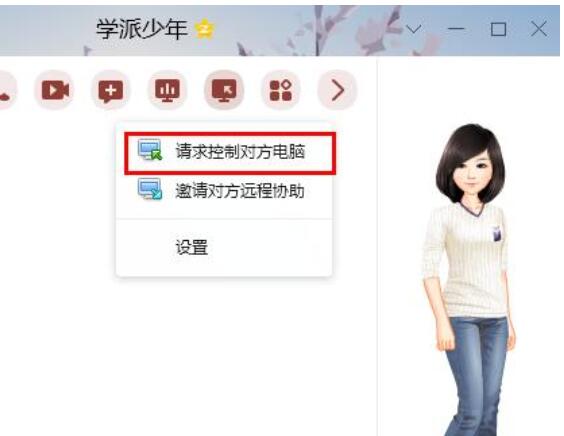Expand more toolbar tools with right chevron

[337, 90]
